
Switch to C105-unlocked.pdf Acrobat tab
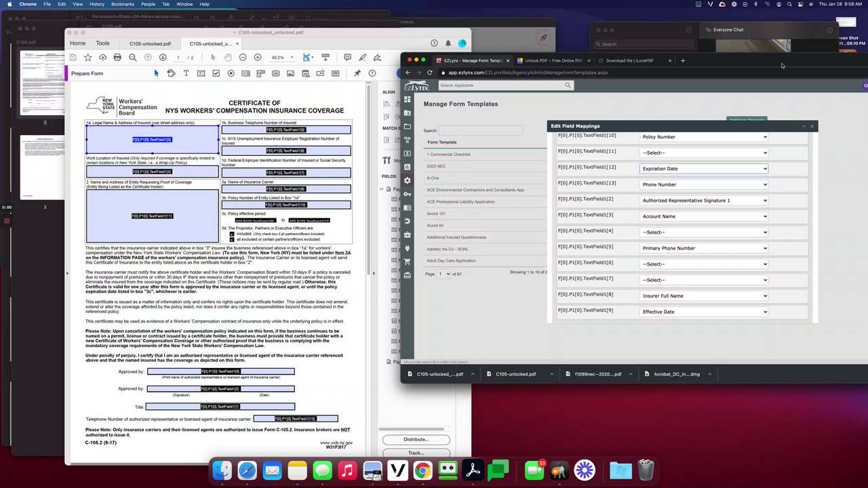coord(150,43)
